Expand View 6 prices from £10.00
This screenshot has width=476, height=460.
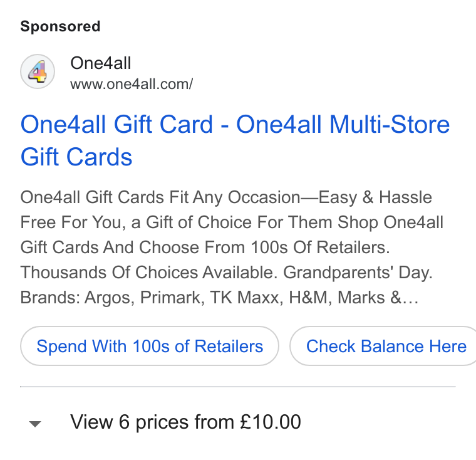(x=185, y=422)
